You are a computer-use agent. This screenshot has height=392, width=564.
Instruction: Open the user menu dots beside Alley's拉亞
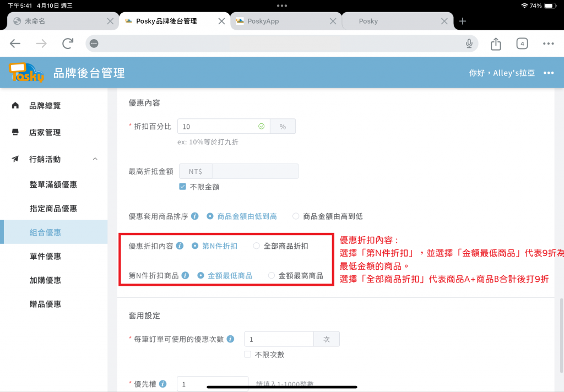(x=549, y=73)
